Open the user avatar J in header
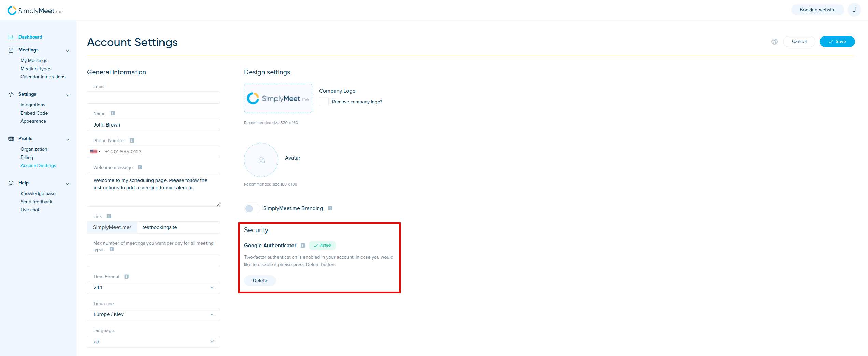868x356 pixels. pyautogui.click(x=854, y=10)
